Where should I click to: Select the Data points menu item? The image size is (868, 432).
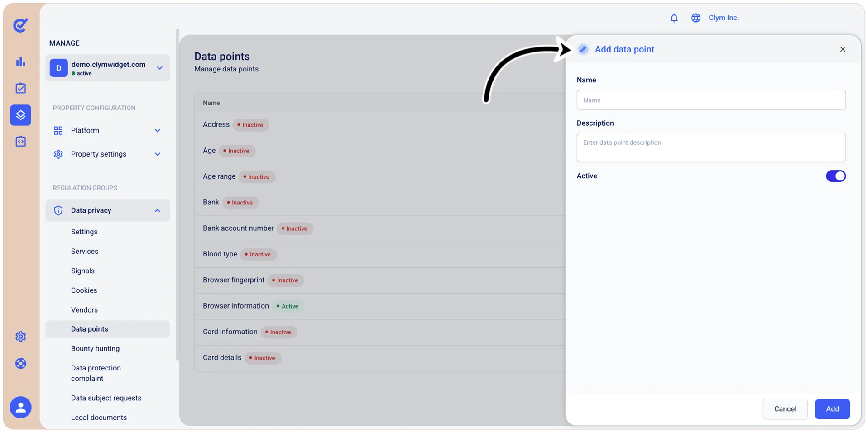point(108,329)
